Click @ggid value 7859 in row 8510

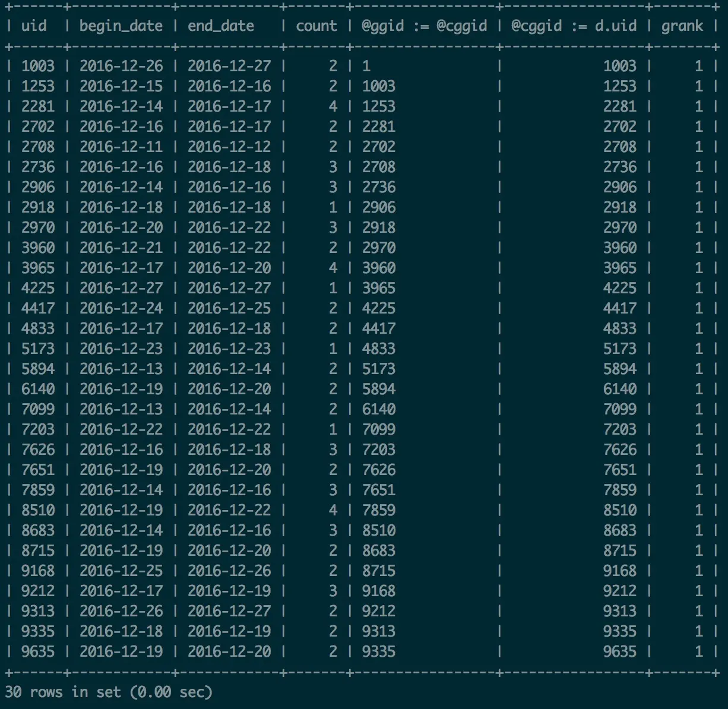pyautogui.click(x=379, y=510)
